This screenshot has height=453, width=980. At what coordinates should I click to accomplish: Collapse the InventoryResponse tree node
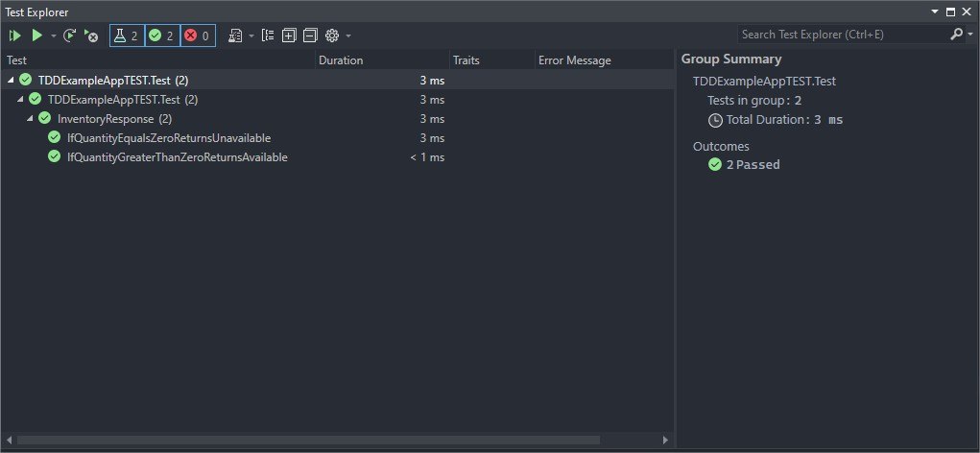pos(30,119)
